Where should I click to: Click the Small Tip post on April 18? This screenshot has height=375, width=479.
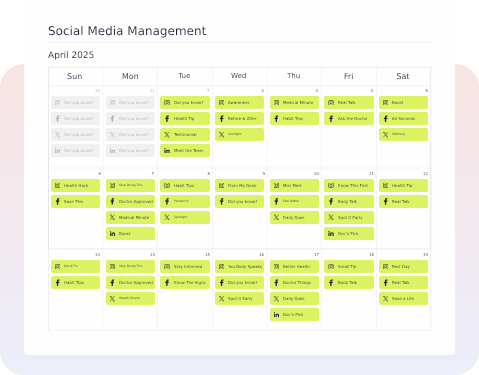coord(349,267)
